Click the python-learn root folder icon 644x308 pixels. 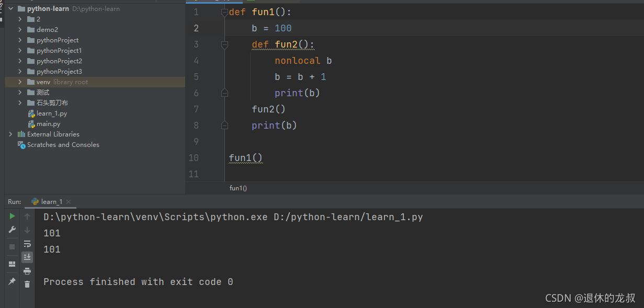(x=21, y=9)
